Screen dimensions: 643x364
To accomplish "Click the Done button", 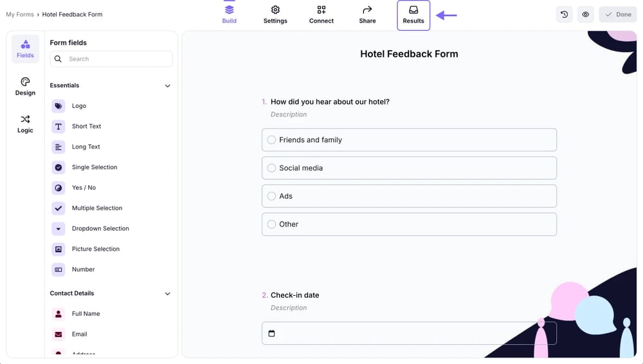I will [618, 14].
